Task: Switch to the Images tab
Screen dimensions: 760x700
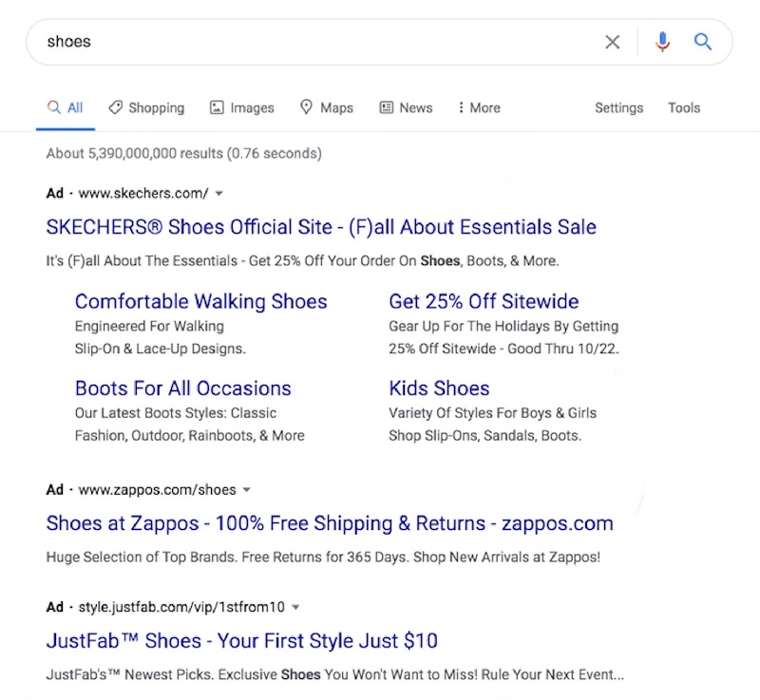Action: (x=242, y=107)
